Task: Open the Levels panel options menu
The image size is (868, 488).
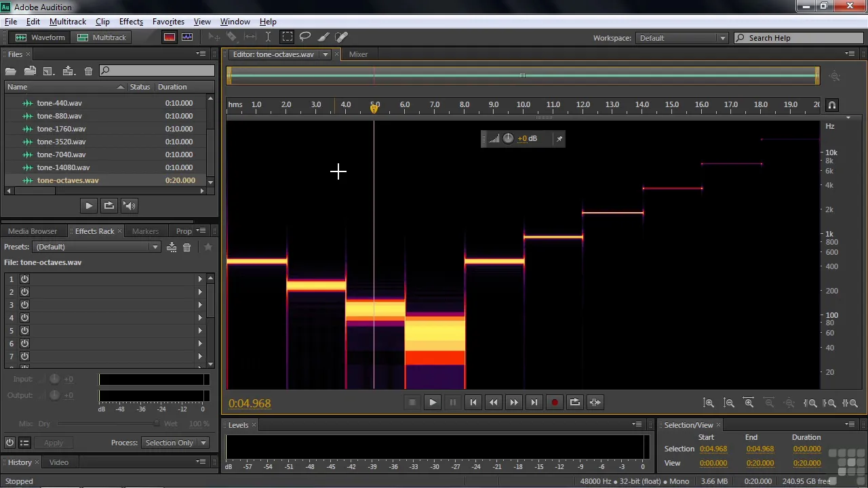Action: tap(637, 425)
